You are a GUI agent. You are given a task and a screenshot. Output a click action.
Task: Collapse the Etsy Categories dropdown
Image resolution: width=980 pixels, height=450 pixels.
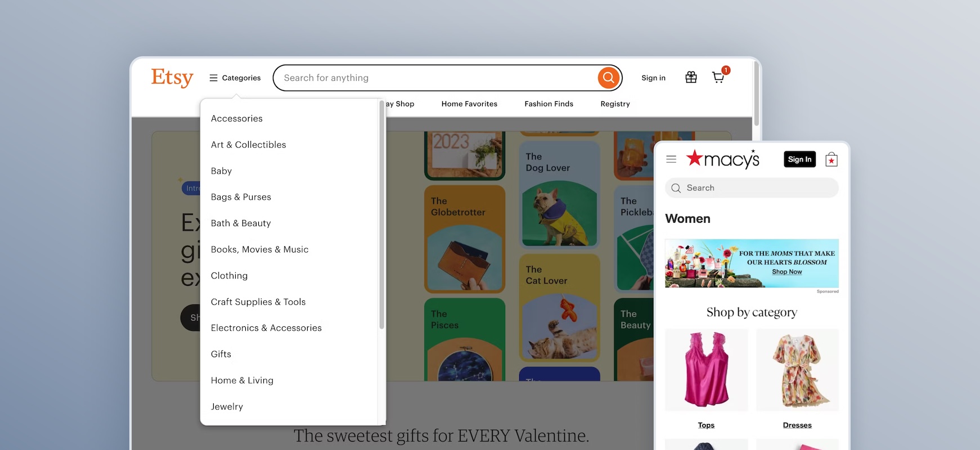click(x=235, y=78)
